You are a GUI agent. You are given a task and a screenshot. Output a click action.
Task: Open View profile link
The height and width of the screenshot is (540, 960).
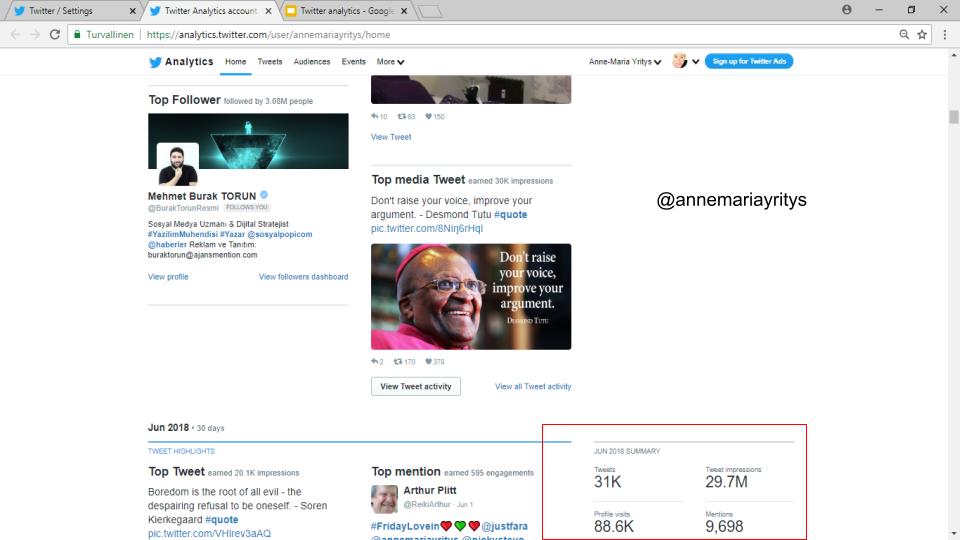click(168, 277)
